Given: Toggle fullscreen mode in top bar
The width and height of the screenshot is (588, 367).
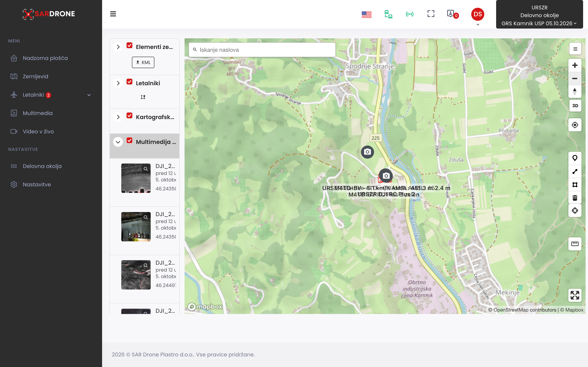Looking at the screenshot, I should tap(431, 14).
